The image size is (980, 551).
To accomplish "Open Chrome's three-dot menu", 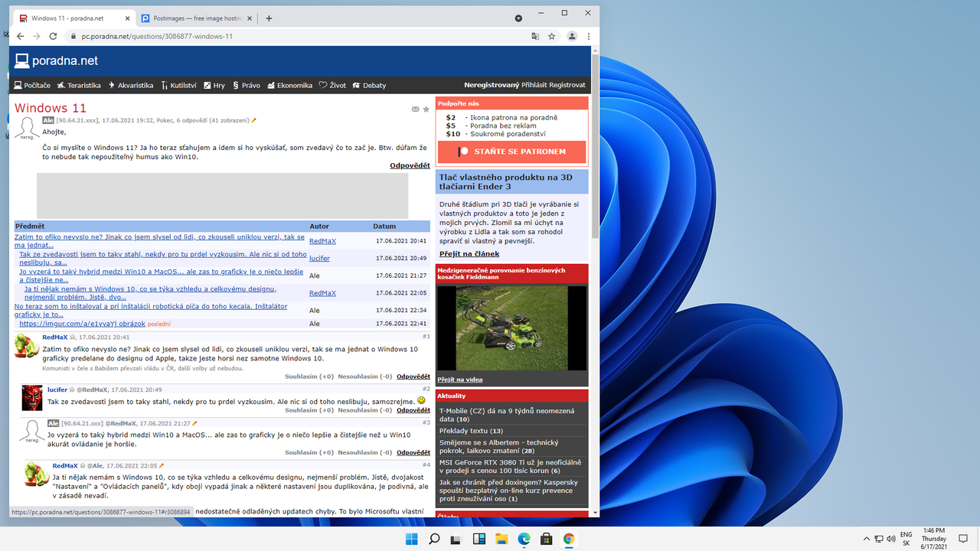I will point(588,36).
